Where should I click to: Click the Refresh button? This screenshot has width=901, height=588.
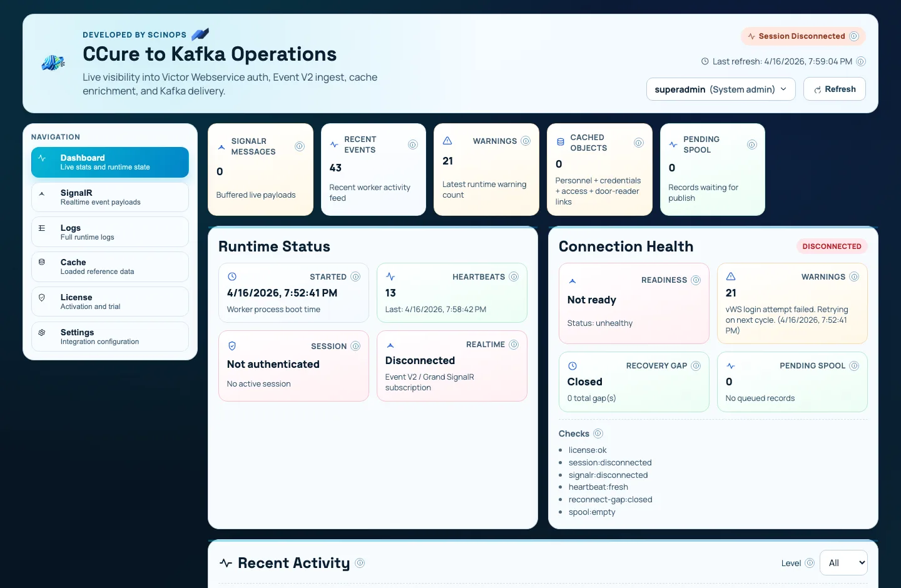[x=835, y=89]
